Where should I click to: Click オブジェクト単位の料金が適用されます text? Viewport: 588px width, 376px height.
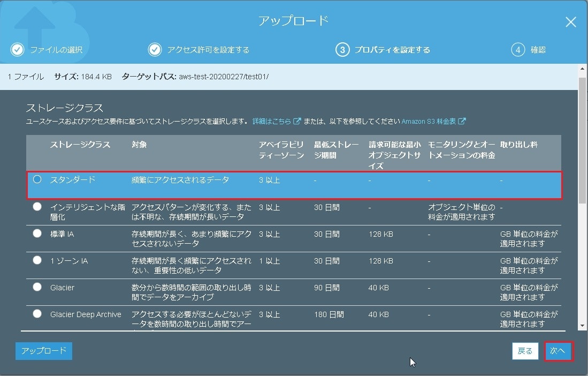point(462,212)
